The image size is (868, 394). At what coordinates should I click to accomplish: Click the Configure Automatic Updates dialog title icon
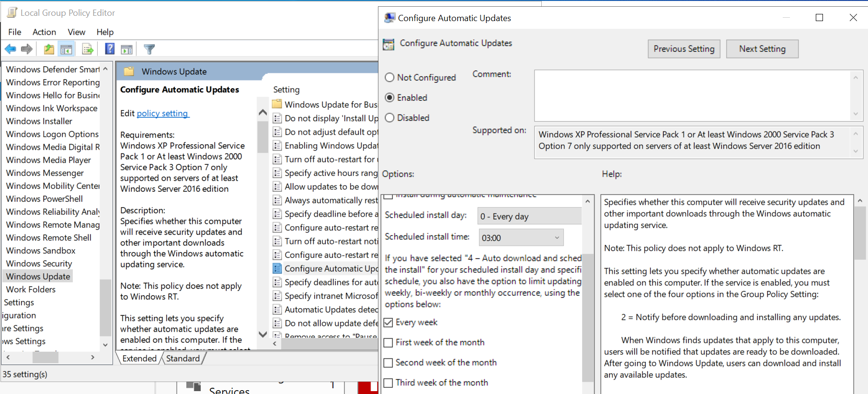coord(389,18)
